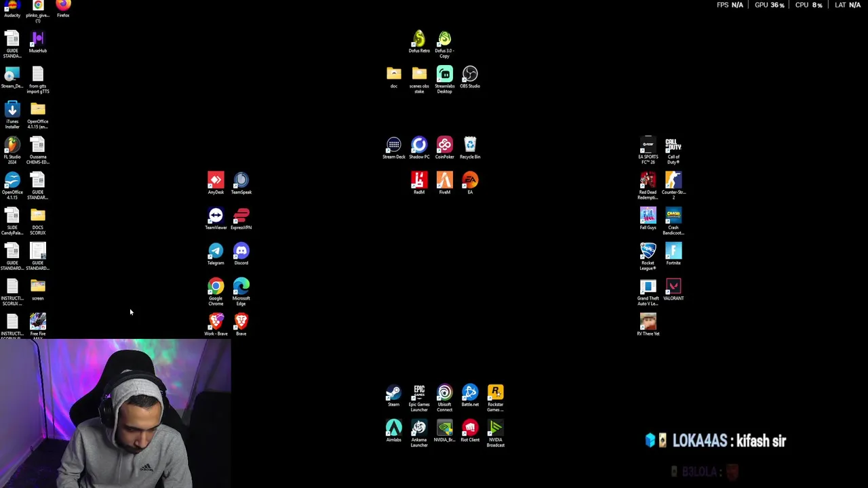Launch Firefox from the desktop
Screen dimensions: 868x488
click(x=63, y=7)
